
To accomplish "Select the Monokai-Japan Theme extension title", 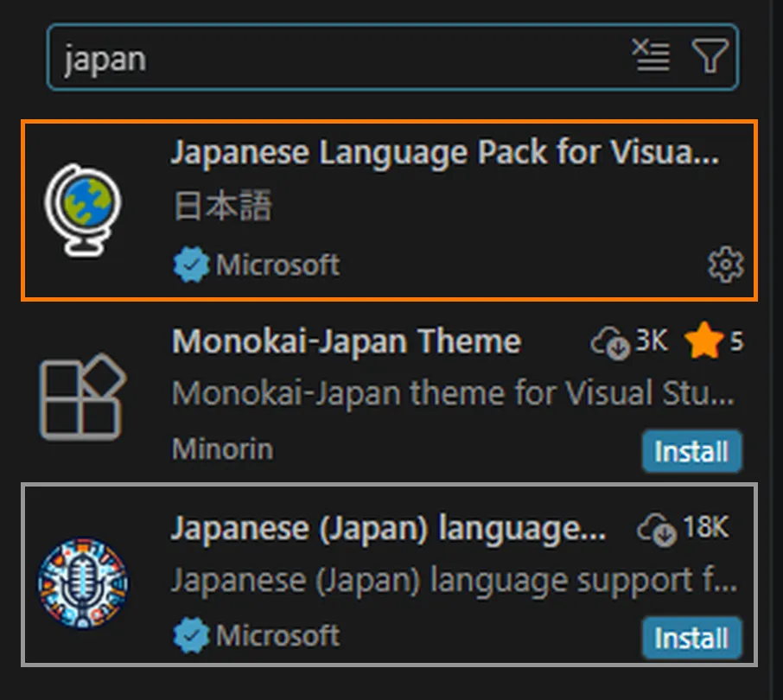I will (347, 341).
